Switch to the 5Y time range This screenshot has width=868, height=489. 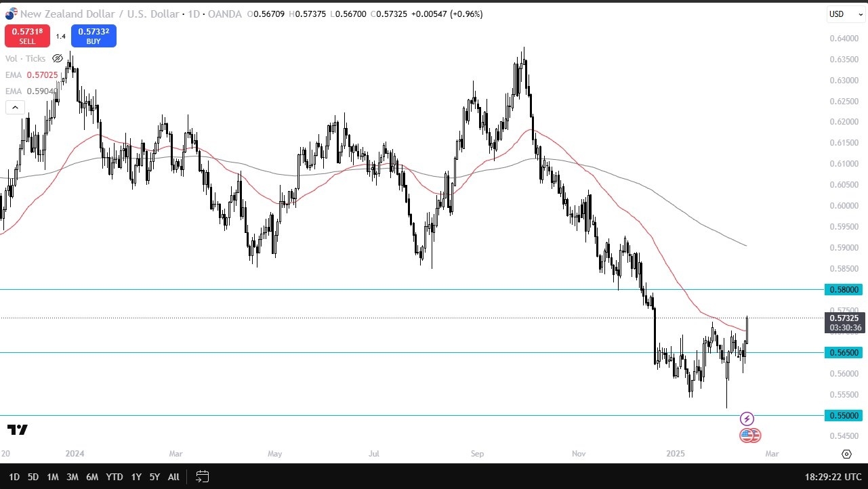(x=154, y=477)
